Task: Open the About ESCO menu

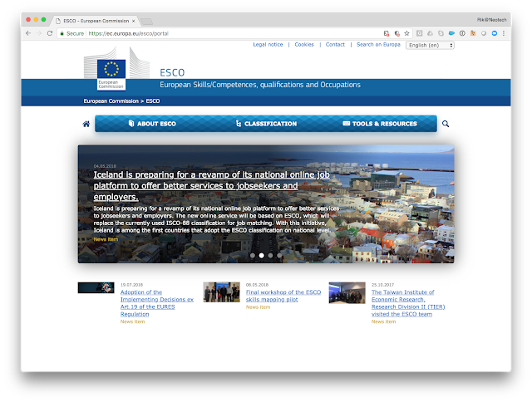Action: pyautogui.click(x=152, y=124)
